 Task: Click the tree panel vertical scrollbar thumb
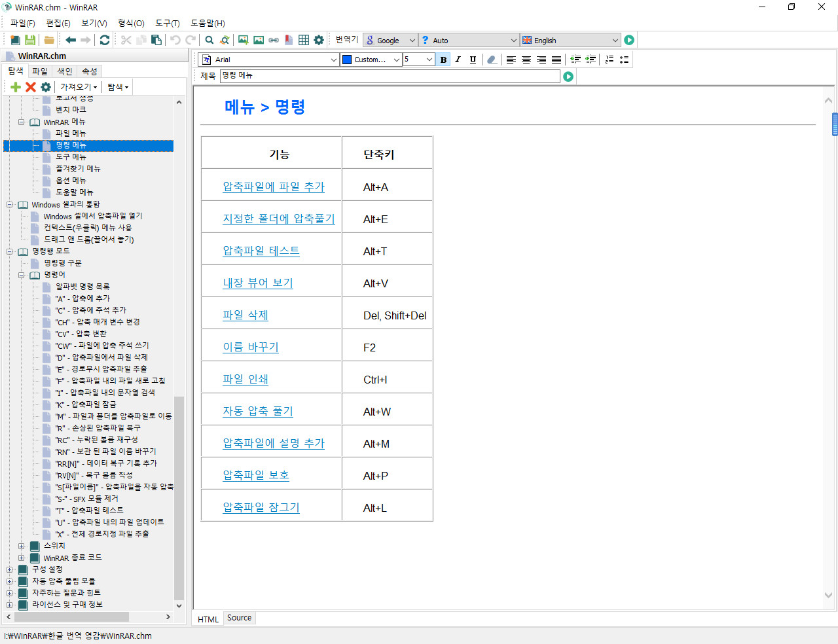179,498
